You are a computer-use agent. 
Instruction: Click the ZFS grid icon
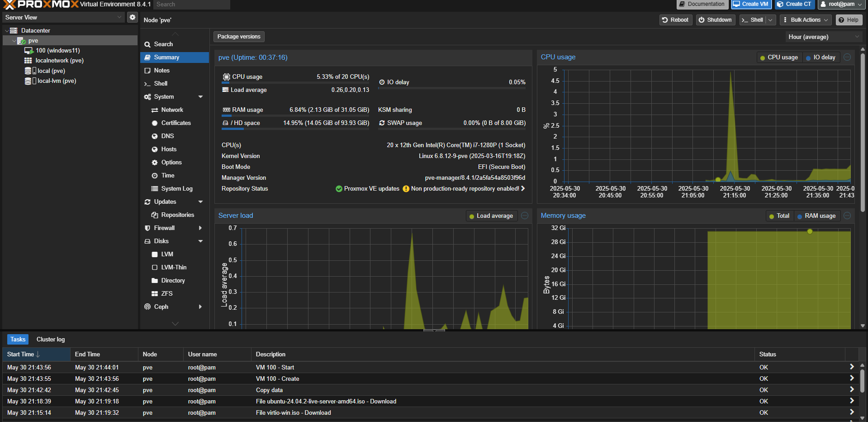[x=155, y=294]
